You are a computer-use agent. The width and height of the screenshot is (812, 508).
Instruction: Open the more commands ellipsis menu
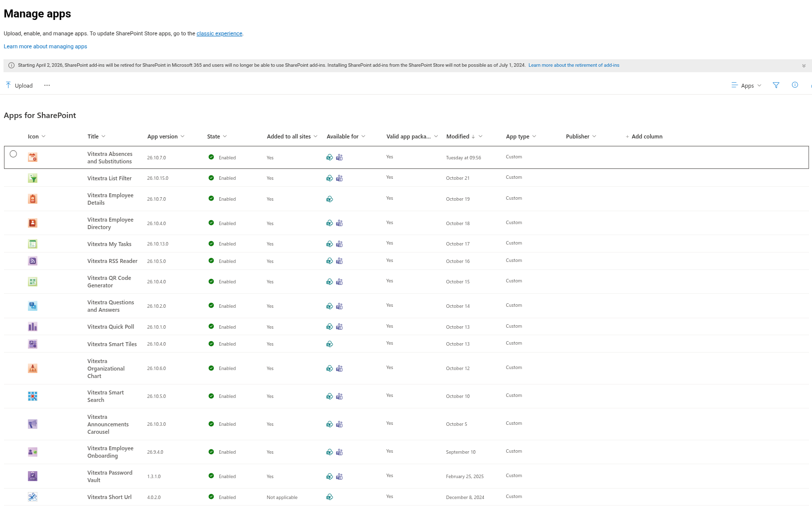(47, 85)
